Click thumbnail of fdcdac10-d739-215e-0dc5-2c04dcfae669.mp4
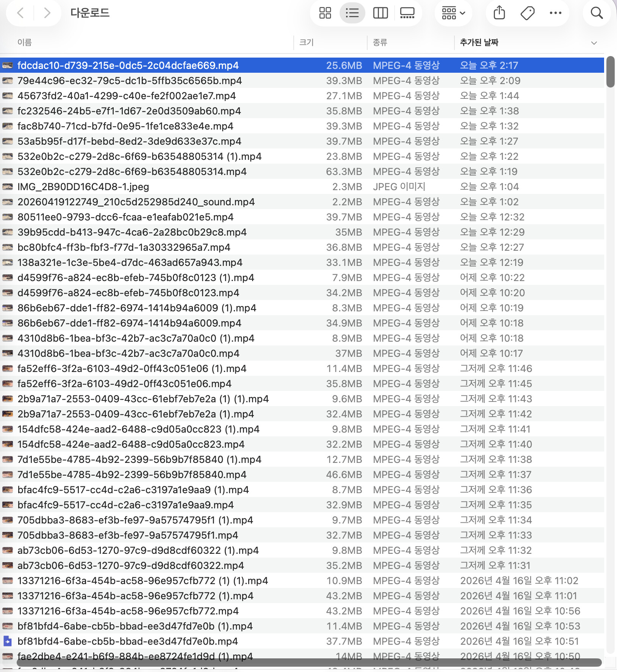This screenshot has width=617, height=672. [8, 66]
